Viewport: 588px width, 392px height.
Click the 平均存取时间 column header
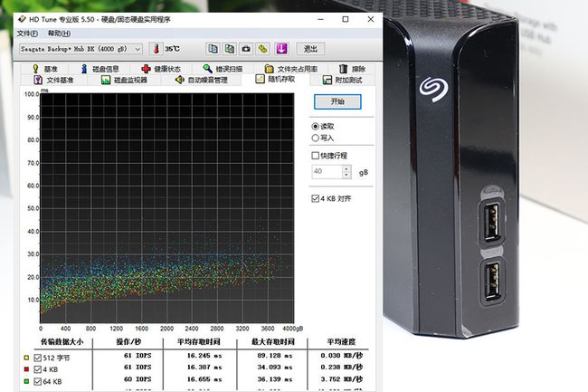(x=199, y=341)
